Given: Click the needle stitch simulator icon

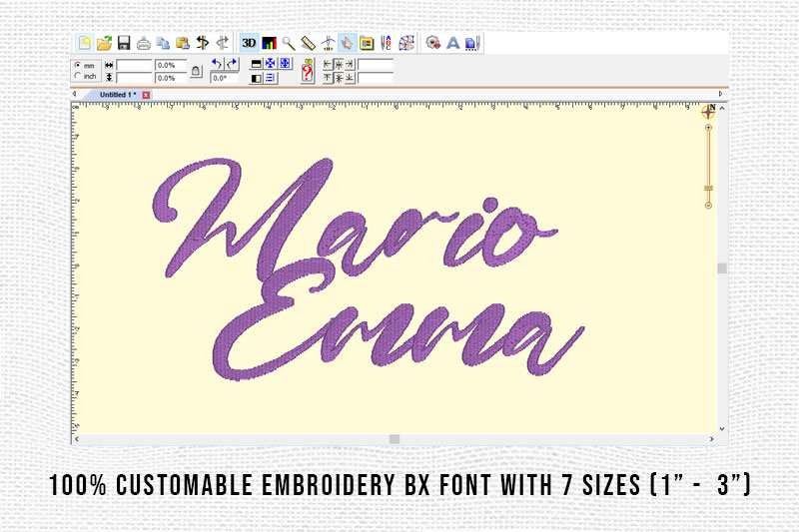Looking at the screenshot, I should (328, 43).
